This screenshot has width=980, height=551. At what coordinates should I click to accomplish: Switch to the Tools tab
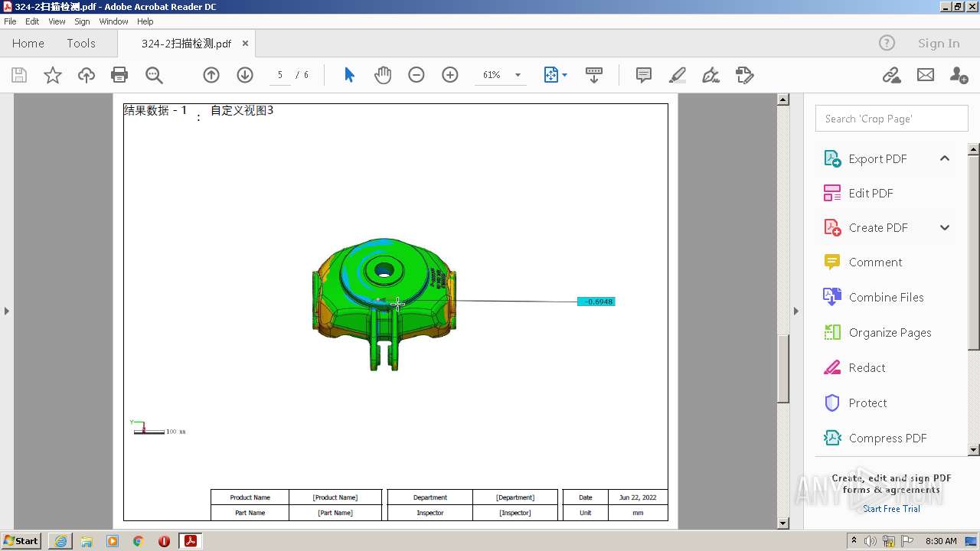click(x=81, y=43)
